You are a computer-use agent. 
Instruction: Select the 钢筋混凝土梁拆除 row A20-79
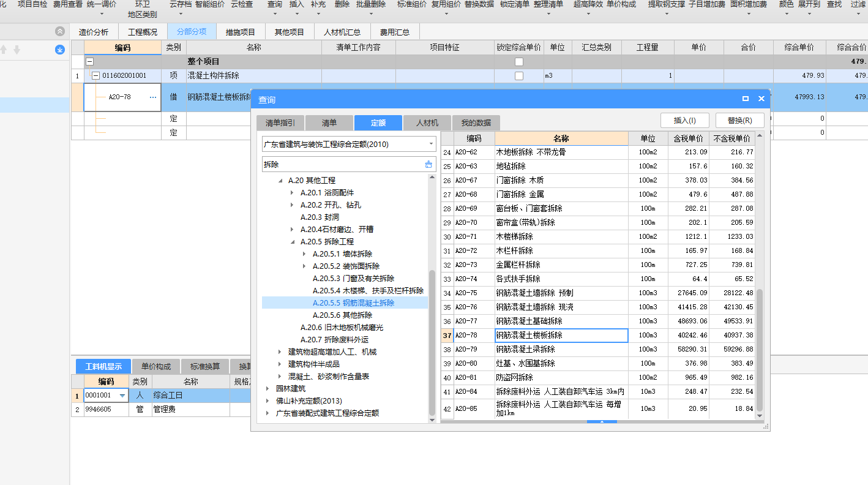pos(598,350)
